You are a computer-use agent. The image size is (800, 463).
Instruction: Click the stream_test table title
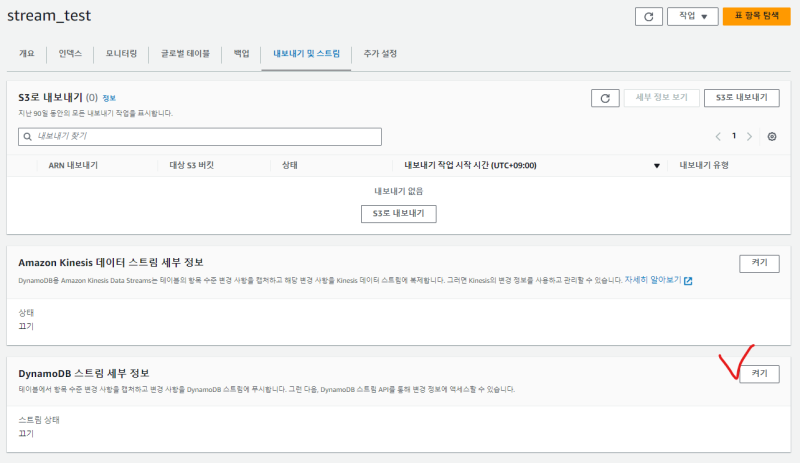click(x=49, y=15)
